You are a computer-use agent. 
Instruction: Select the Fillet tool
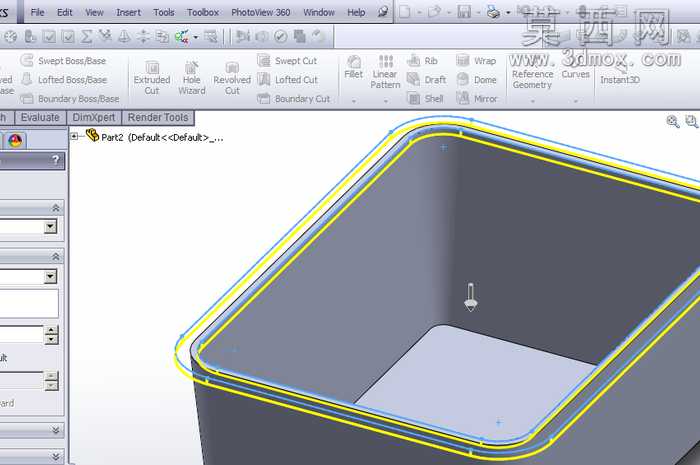point(354,67)
